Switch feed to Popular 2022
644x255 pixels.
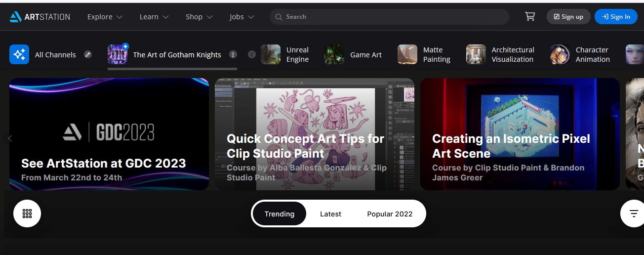point(390,214)
